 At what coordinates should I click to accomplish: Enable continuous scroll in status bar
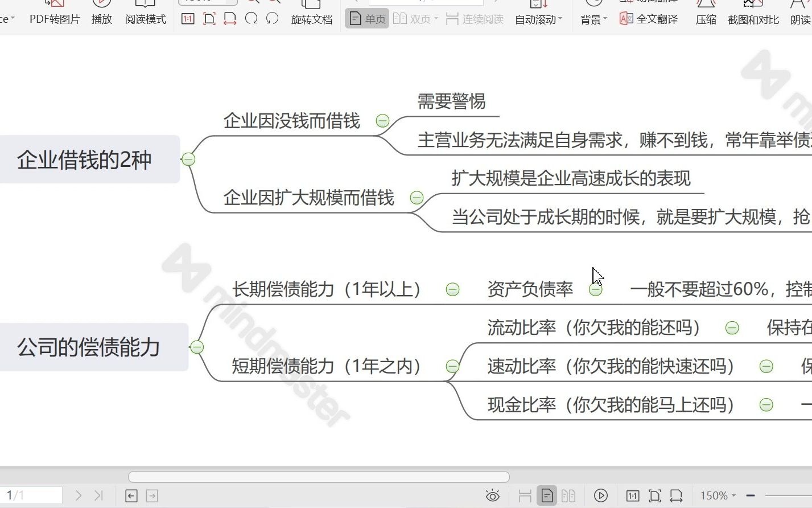pos(525,495)
